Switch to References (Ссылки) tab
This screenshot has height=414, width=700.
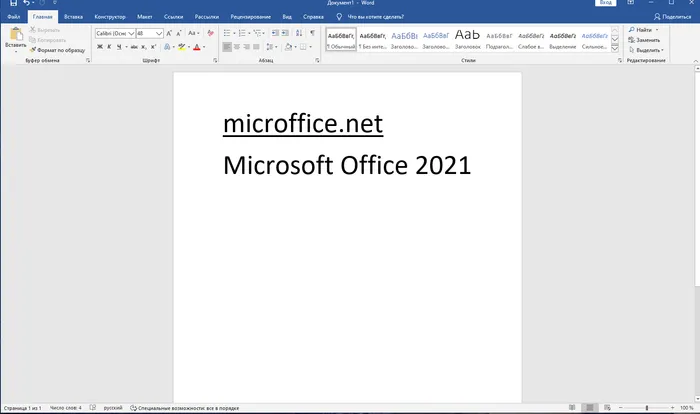coord(173,17)
